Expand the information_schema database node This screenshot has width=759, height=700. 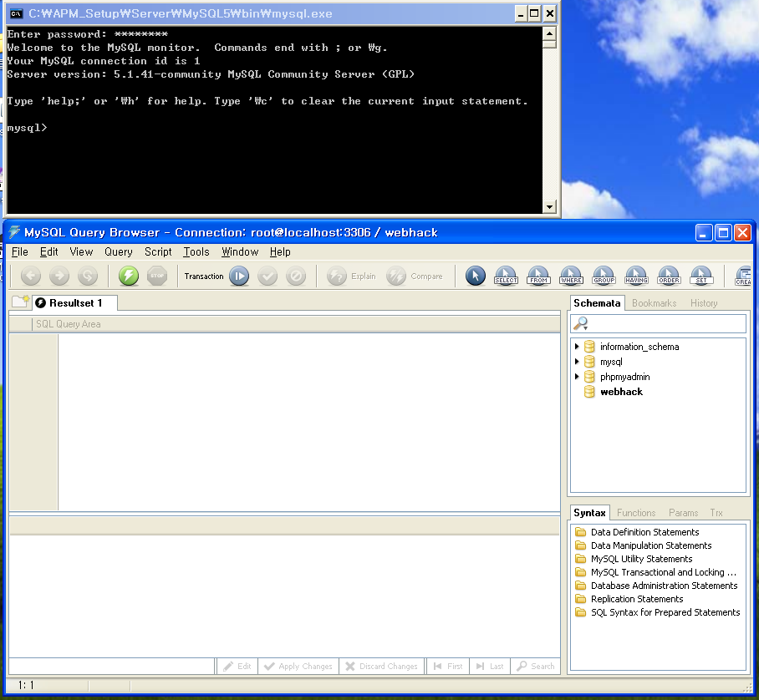tap(577, 347)
